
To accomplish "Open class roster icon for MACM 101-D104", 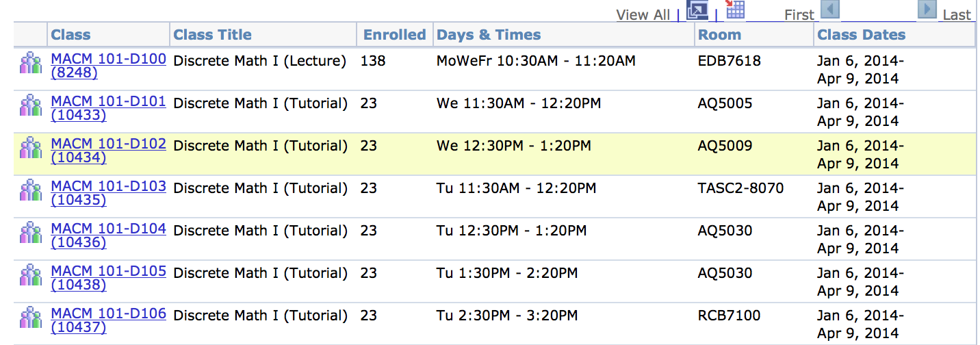I will point(31,233).
